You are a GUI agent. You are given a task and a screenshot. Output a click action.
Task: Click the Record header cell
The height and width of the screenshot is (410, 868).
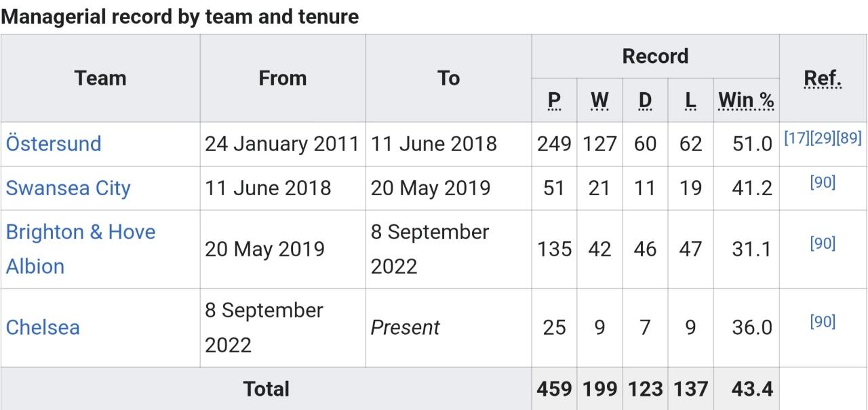pyautogui.click(x=655, y=56)
